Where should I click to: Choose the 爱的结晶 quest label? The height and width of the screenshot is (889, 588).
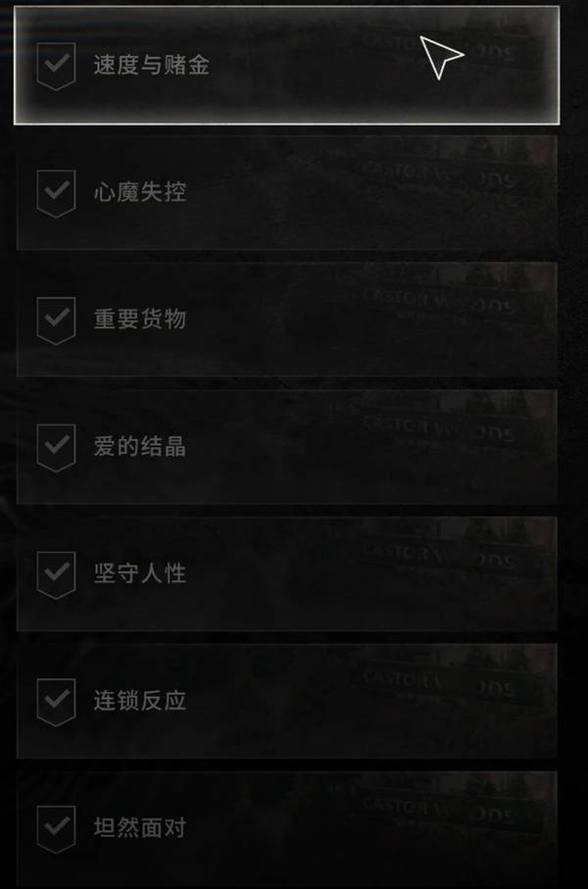[140, 446]
